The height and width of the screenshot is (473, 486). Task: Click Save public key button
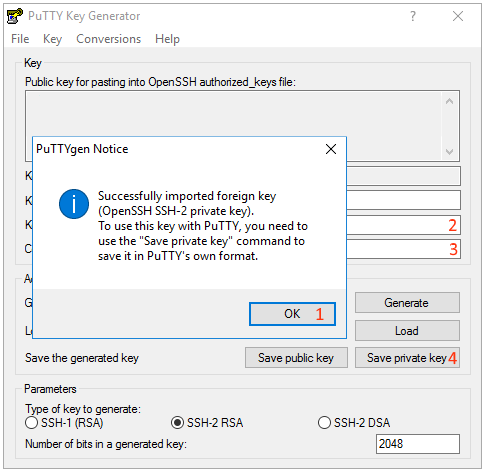[x=296, y=358]
